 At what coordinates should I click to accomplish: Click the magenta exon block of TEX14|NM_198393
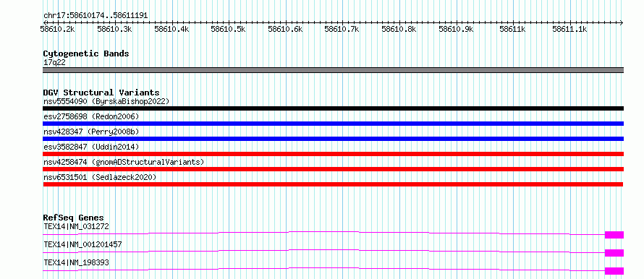pos(614,271)
